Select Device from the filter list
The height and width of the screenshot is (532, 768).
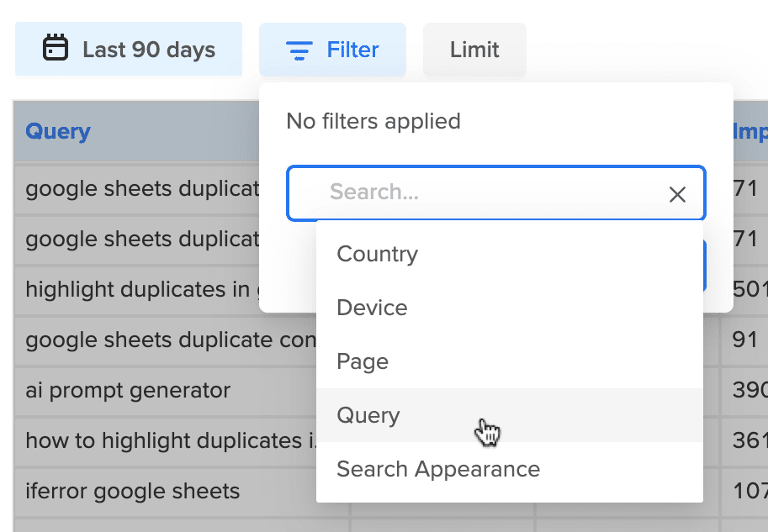tap(510, 308)
